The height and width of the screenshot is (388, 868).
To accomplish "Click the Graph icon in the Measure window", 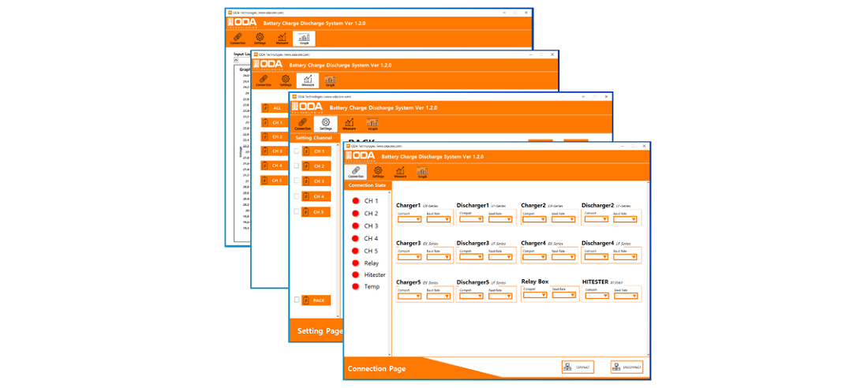I will [x=330, y=80].
